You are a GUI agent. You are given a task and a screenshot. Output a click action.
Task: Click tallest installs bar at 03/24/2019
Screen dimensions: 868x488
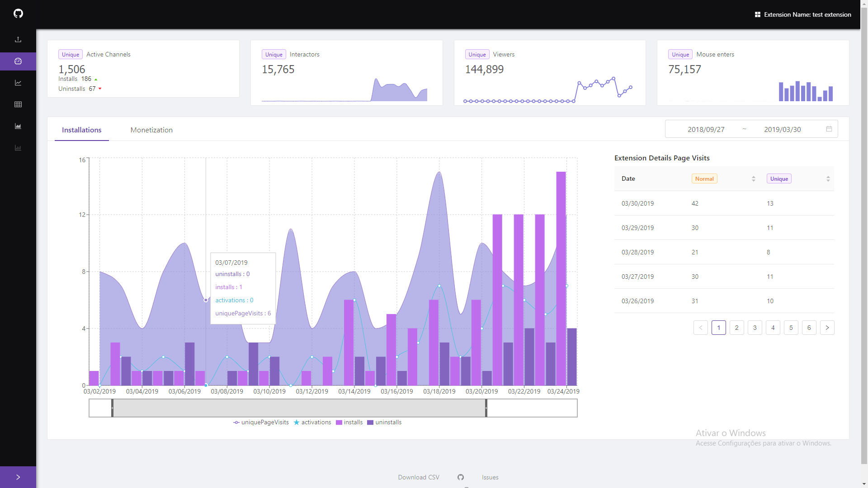(561, 278)
